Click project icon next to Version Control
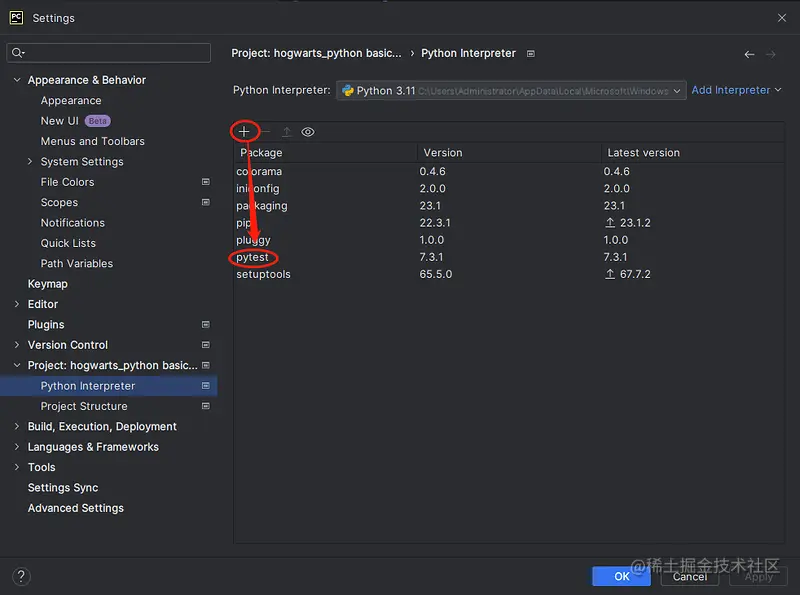The height and width of the screenshot is (595, 800). [x=206, y=345]
